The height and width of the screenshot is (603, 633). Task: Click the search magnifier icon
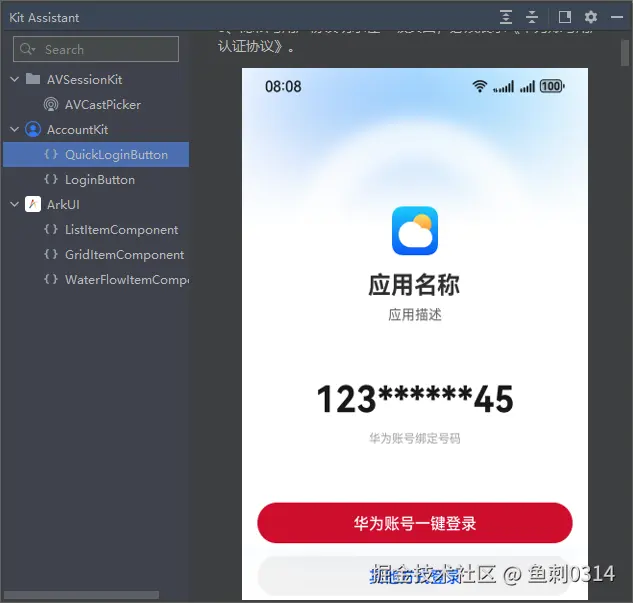(x=27, y=49)
